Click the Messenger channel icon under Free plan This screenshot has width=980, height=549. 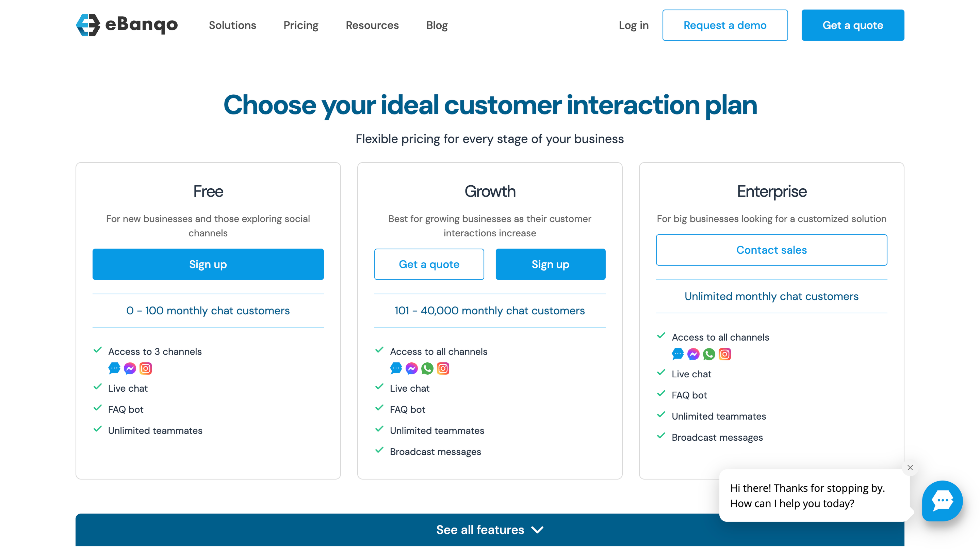[130, 368]
